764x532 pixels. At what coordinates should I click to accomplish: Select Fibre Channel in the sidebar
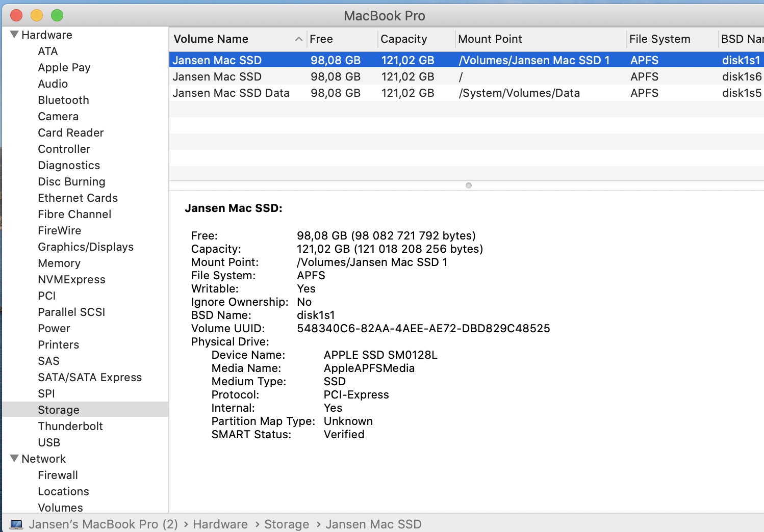tap(74, 215)
